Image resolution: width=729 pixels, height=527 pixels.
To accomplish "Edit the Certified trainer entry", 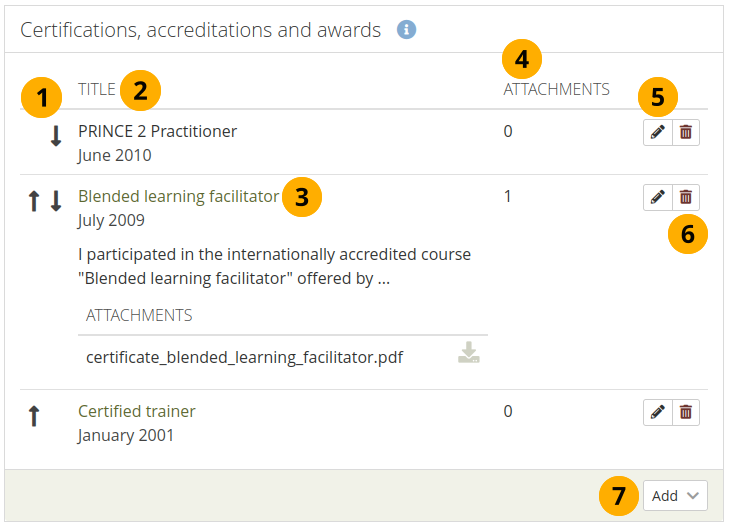I will (657, 412).
